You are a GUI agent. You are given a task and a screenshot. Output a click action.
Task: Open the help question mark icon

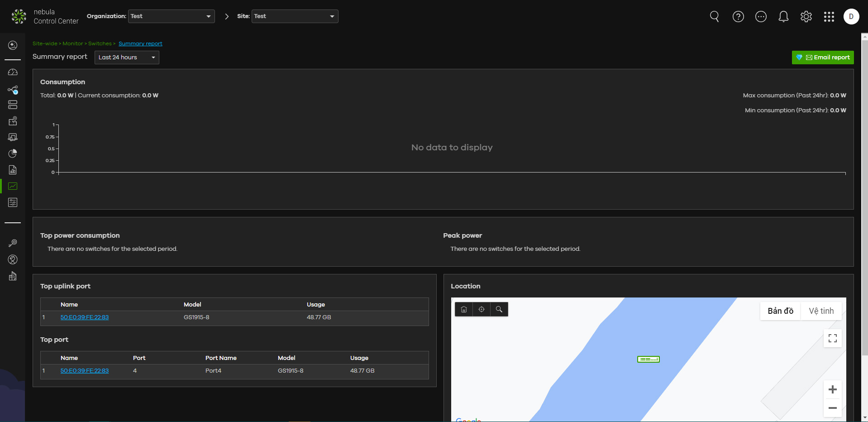tap(738, 17)
